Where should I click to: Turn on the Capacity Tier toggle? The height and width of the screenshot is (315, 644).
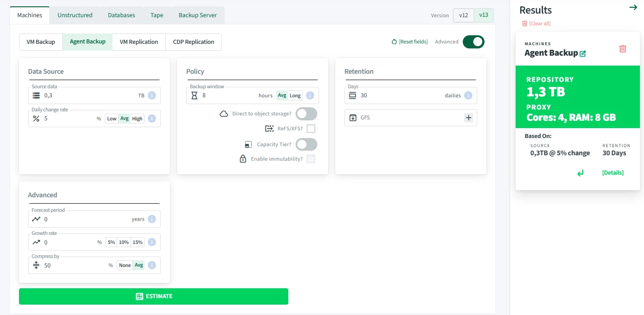[x=306, y=144]
